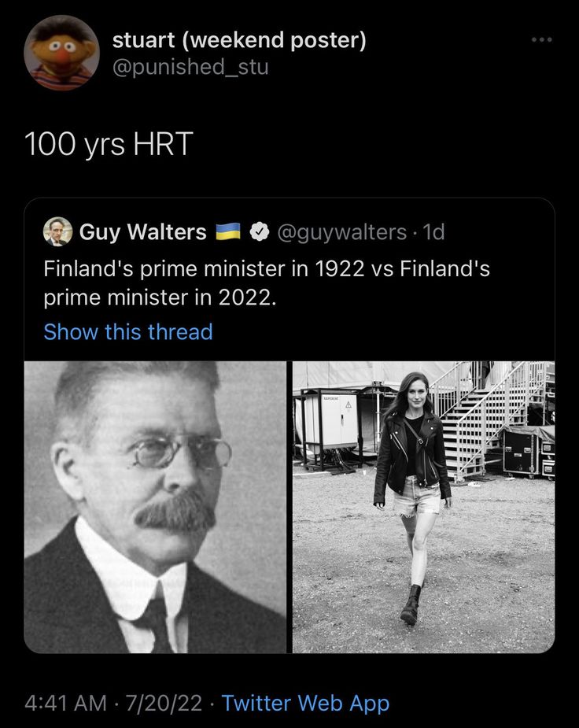579x728 pixels.
Task: Click stuart's Ernie profile avatar
Action: (62, 53)
